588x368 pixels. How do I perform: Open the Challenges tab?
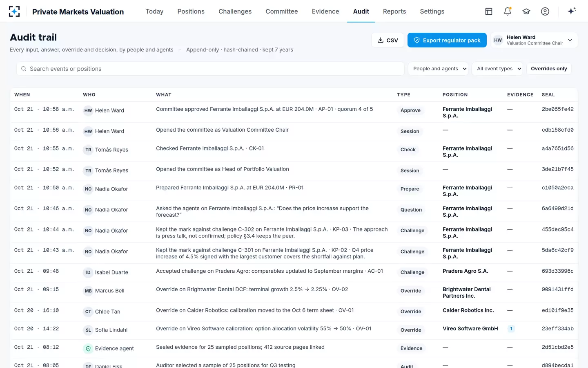[x=235, y=11]
